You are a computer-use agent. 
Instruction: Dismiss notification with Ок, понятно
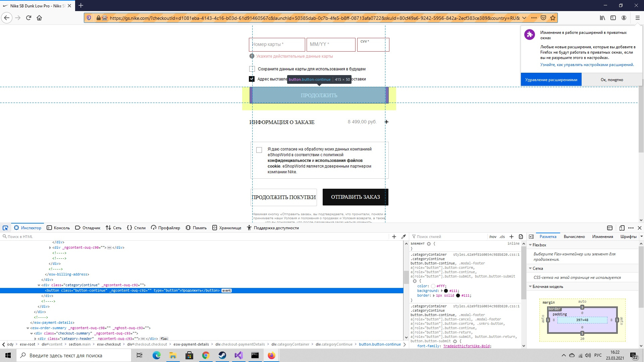[x=612, y=80]
